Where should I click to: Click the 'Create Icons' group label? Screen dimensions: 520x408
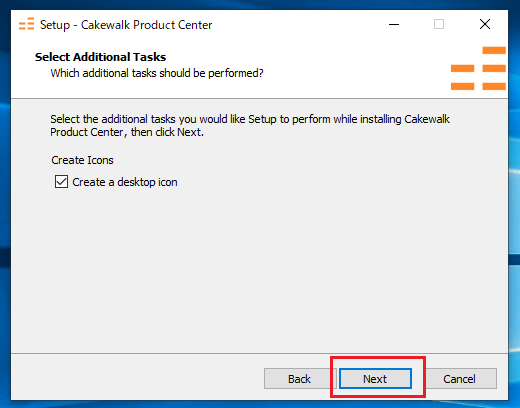82,160
